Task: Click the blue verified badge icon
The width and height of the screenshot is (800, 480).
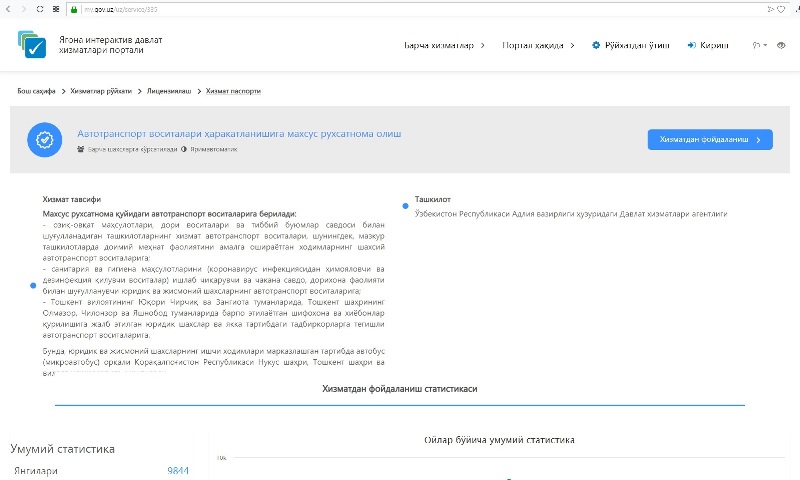Action: [x=45, y=139]
